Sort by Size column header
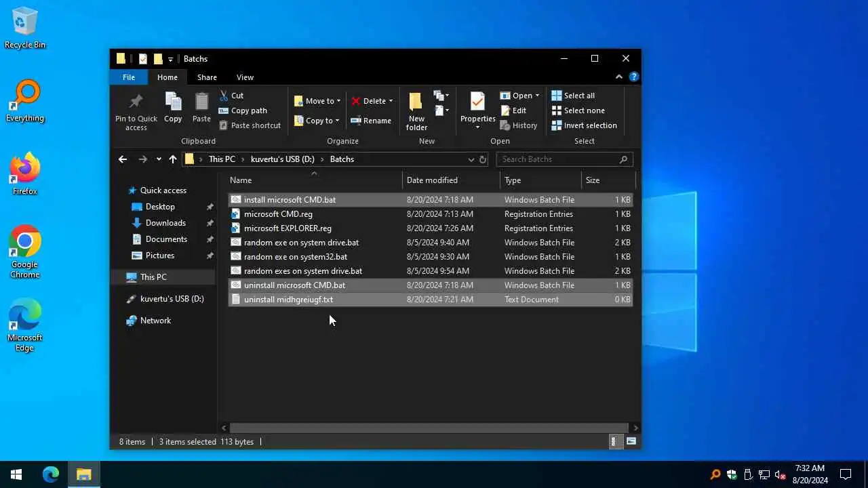868x488 pixels. 608,180
